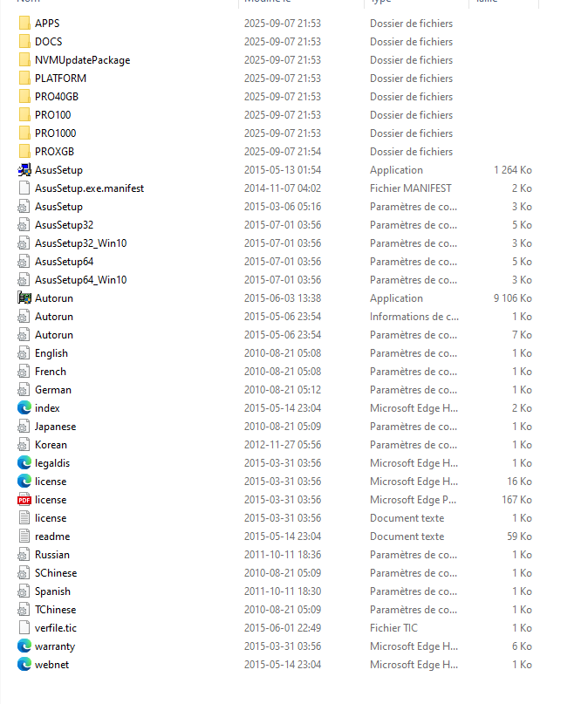Select the PRO40GB folder icon
This screenshot has height=704, width=588.
(x=24, y=97)
